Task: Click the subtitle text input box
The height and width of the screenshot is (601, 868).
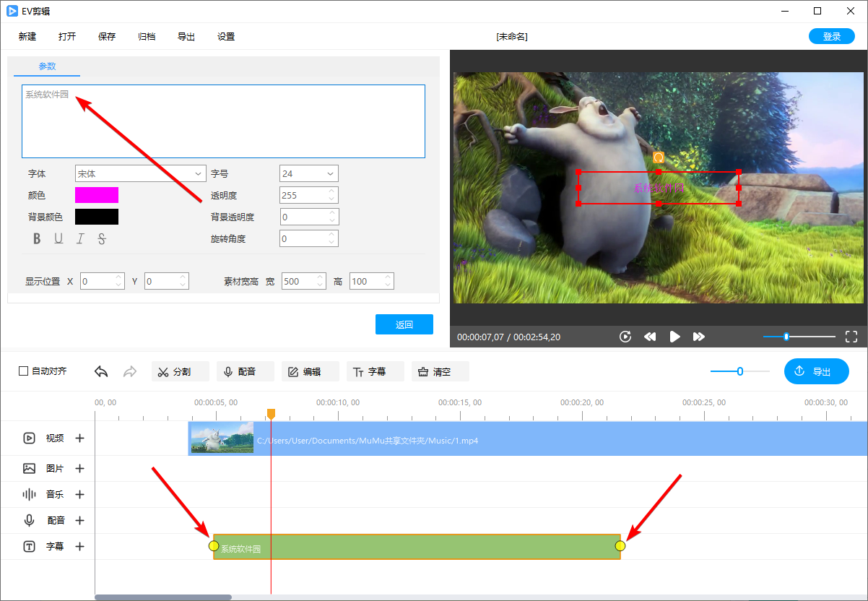Action: click(x=223, y=121)
